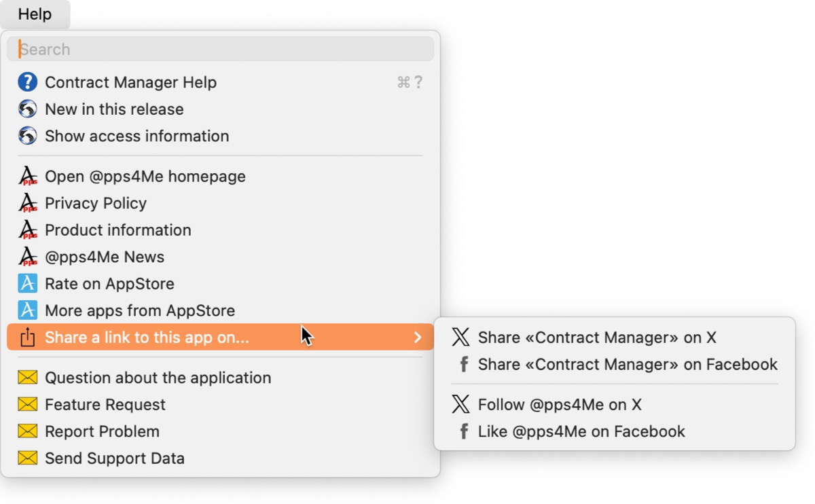The width and height of the screenshot is (815, 504).
Task: Share «Contract Manager» on Facebook
Action: coord(615,365)
